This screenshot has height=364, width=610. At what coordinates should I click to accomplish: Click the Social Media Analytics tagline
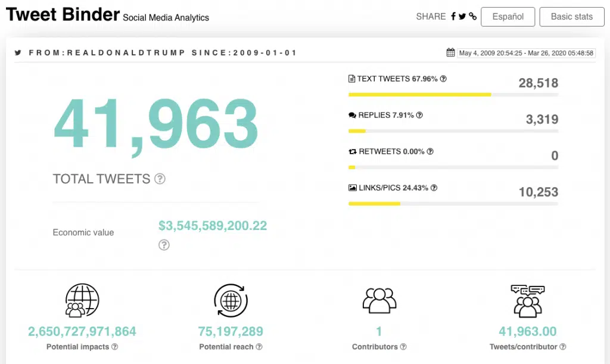(166, 17)
